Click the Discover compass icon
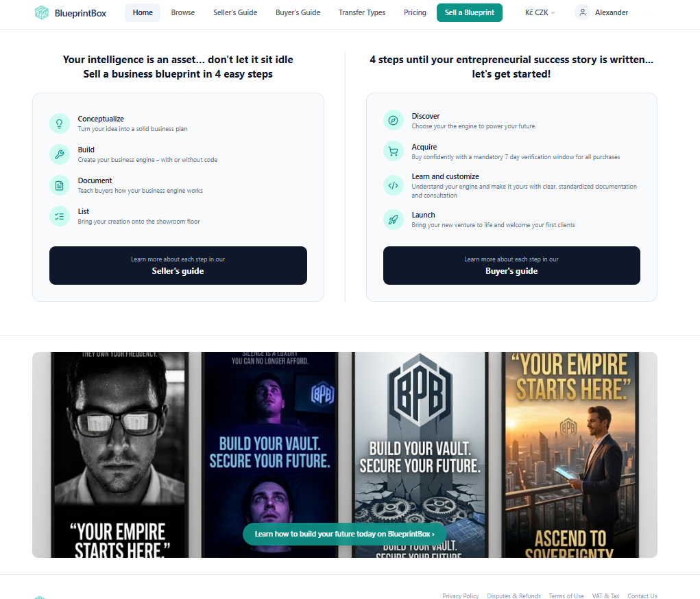 click(394, 121)
